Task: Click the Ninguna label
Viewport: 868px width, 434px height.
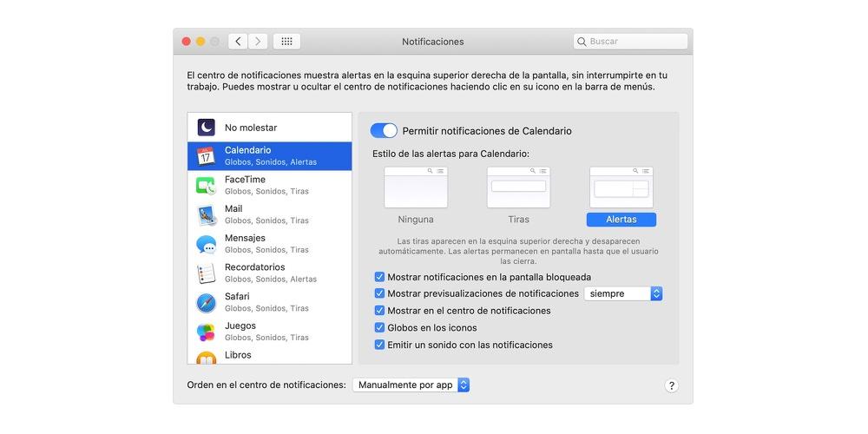Action: tap(416, 220)
